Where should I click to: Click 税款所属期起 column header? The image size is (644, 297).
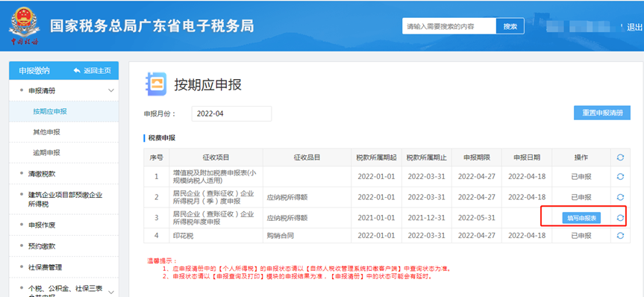coord(377,157)
